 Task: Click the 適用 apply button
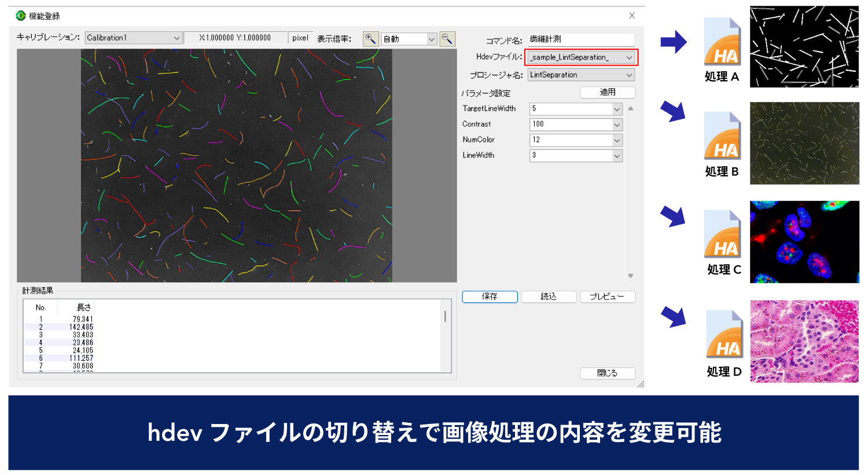[608, 93]
